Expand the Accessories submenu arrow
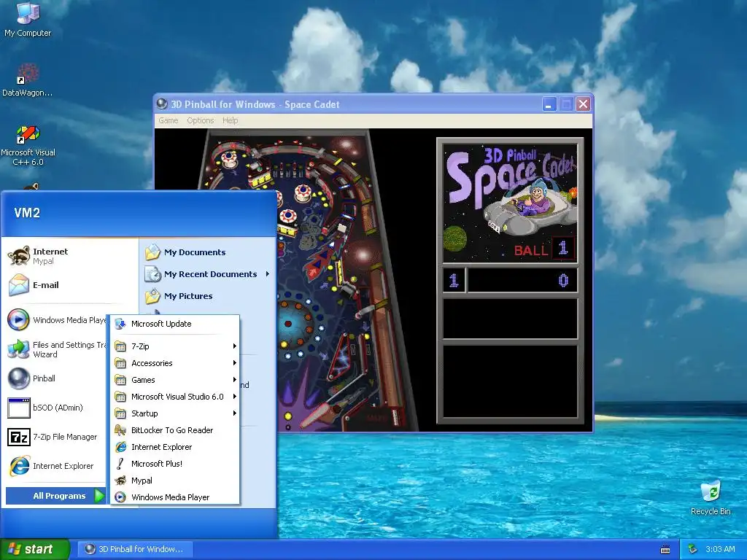 (x=234, y=363)
